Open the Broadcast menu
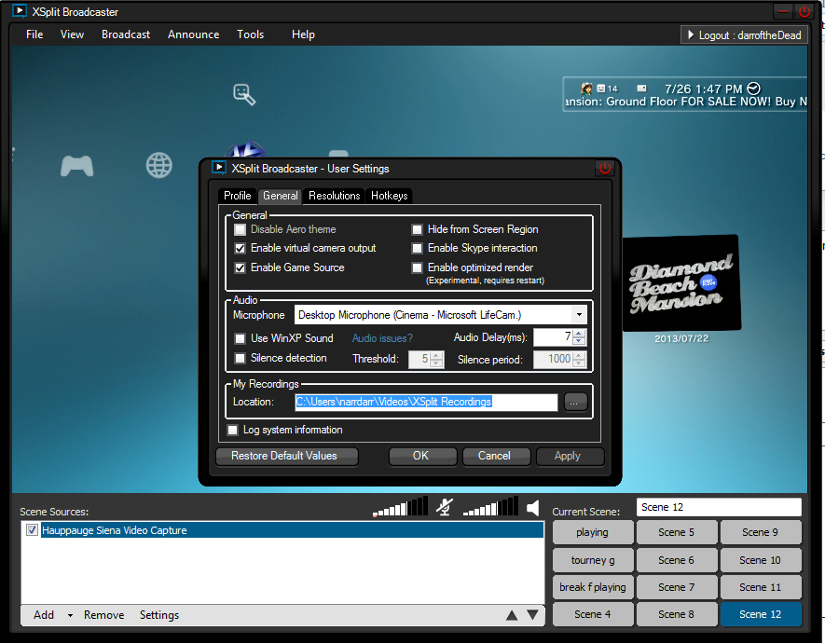 126,34
